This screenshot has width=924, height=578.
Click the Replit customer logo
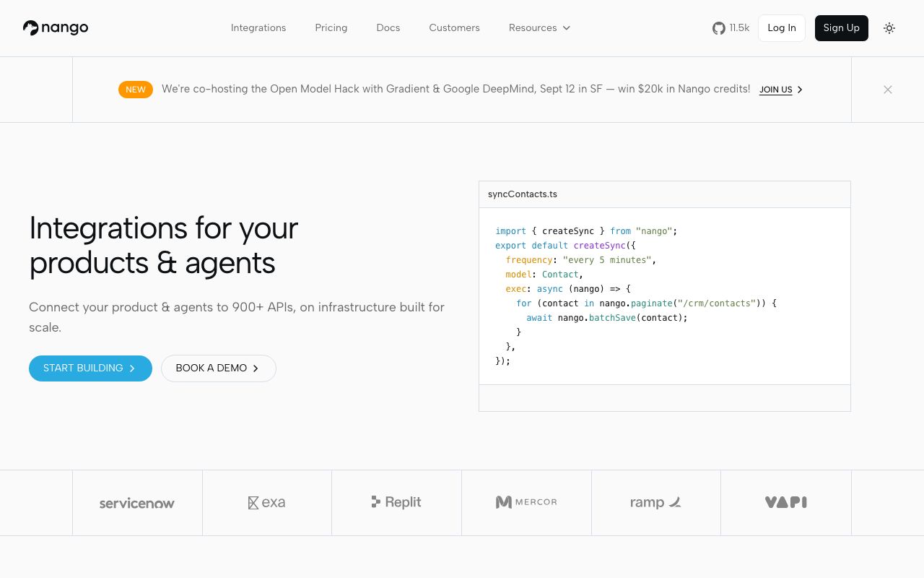396,502
